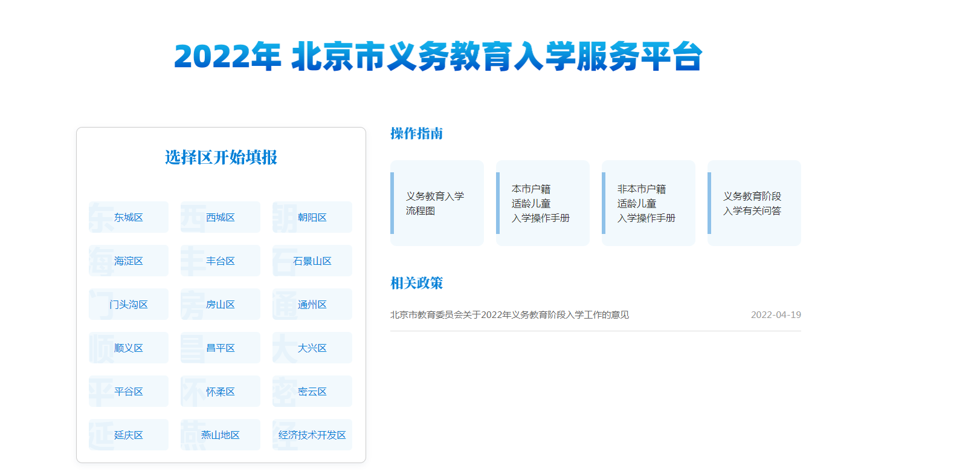Open 北京市教育委员会 2022 policy link

(509, 315)
